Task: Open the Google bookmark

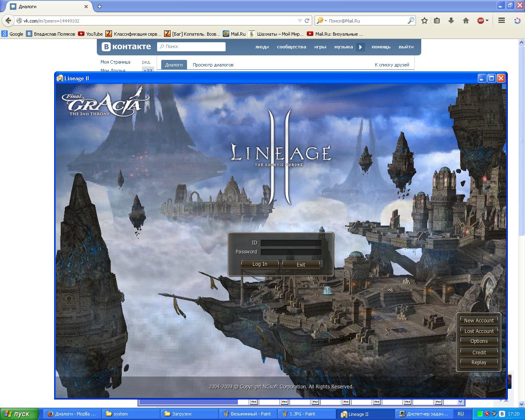Action: 12,34
